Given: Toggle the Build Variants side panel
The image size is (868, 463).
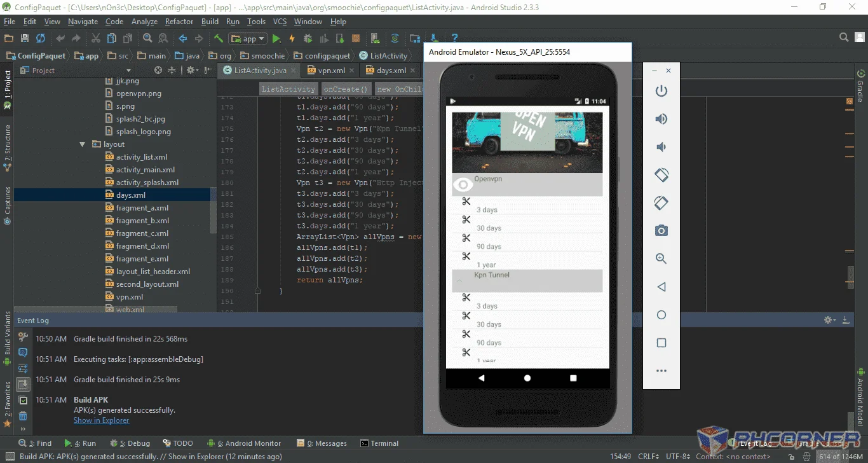Looking at the screenshot, I should click(8, 338).
